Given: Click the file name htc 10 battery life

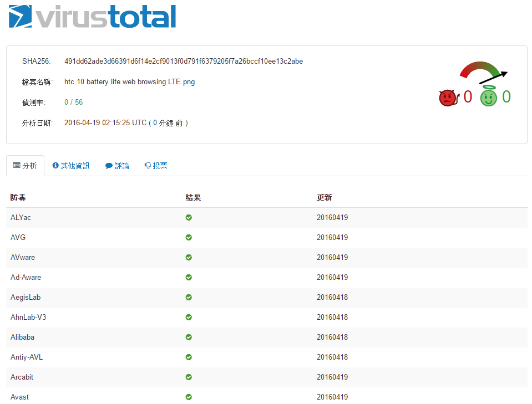Looking at the screenshot, I should pos(129,82).
